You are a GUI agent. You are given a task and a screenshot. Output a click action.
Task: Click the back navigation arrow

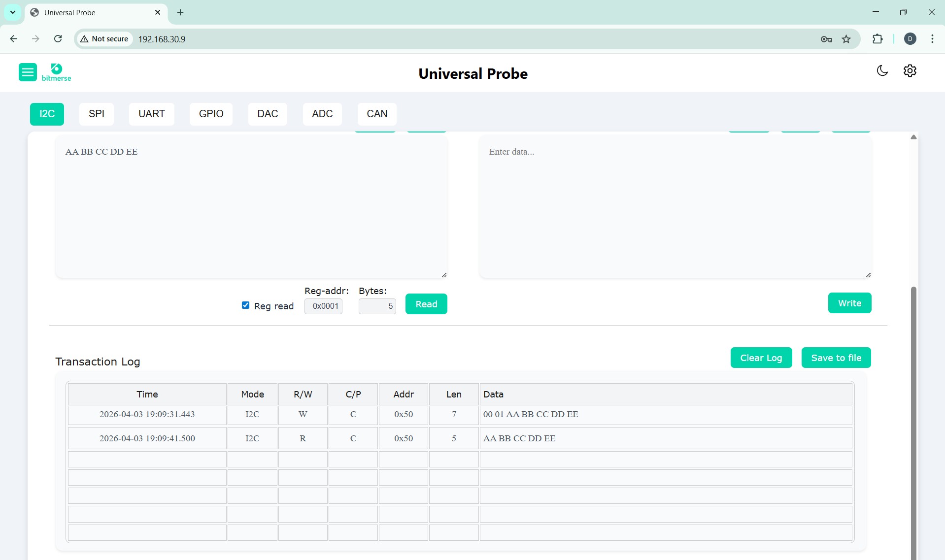pos(13,39)
